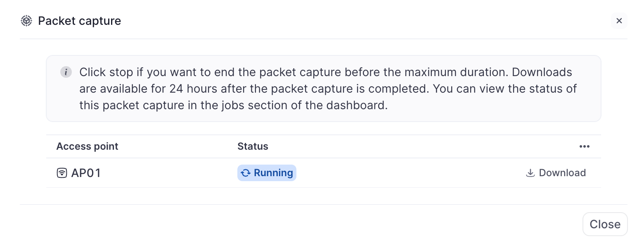Screen dimensions: 644x244
Task: Click the sync icon in Running badge
Action: (246, 173)
